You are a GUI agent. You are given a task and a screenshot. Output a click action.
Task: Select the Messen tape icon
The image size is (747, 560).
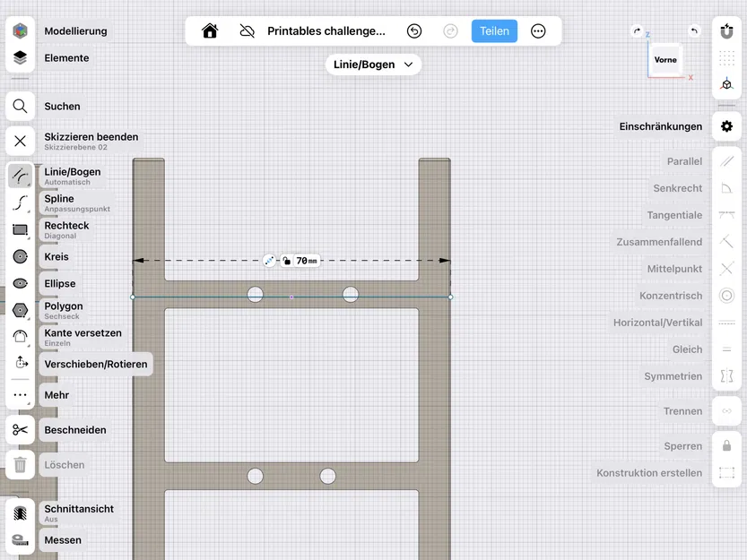pyautogui.click(x=20, y=540)
